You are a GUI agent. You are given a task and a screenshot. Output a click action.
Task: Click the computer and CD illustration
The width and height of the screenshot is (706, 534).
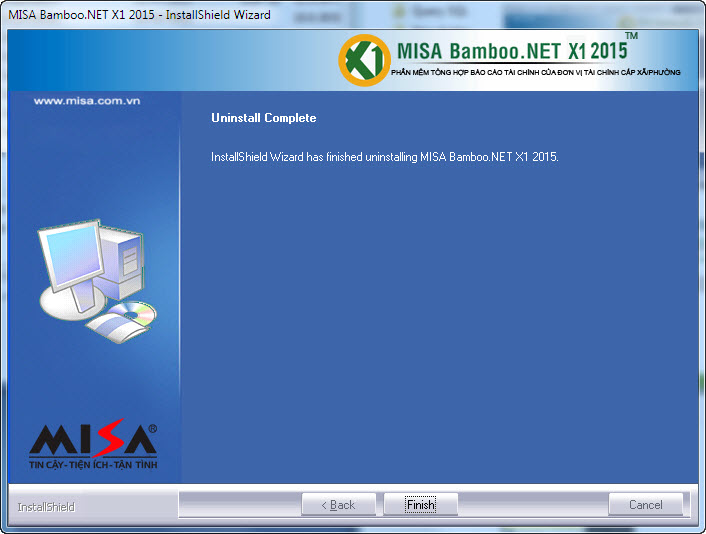[96, 281]
